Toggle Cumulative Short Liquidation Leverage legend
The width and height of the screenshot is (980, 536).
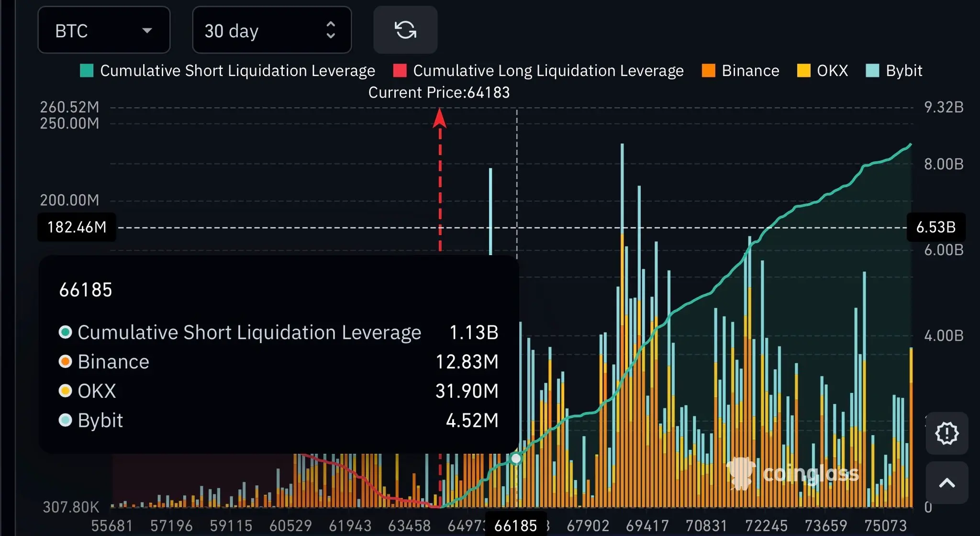tap(237, 71)
